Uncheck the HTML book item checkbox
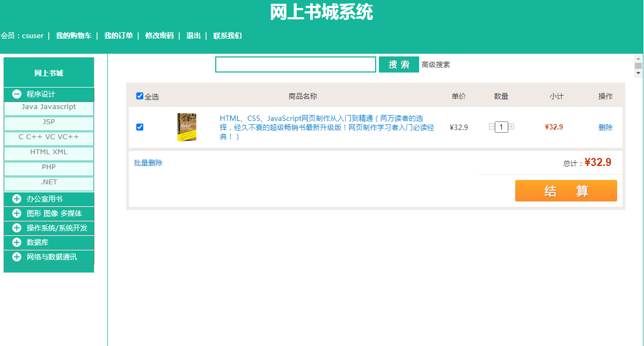The height and width of the screenshot is (346, 644). [140, 127]
